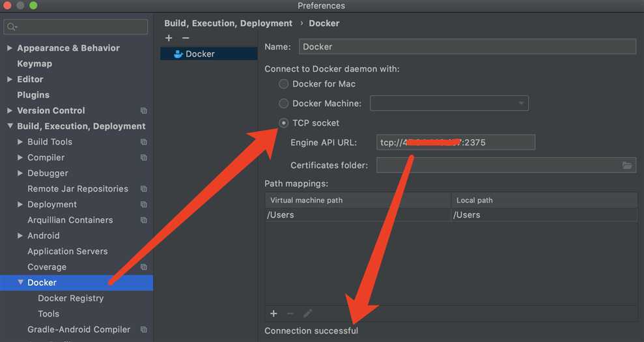The height and width of the screenshot is (342, 644).
Task: Select Docker entry in configurations list
Action: (x=208, y=54)
